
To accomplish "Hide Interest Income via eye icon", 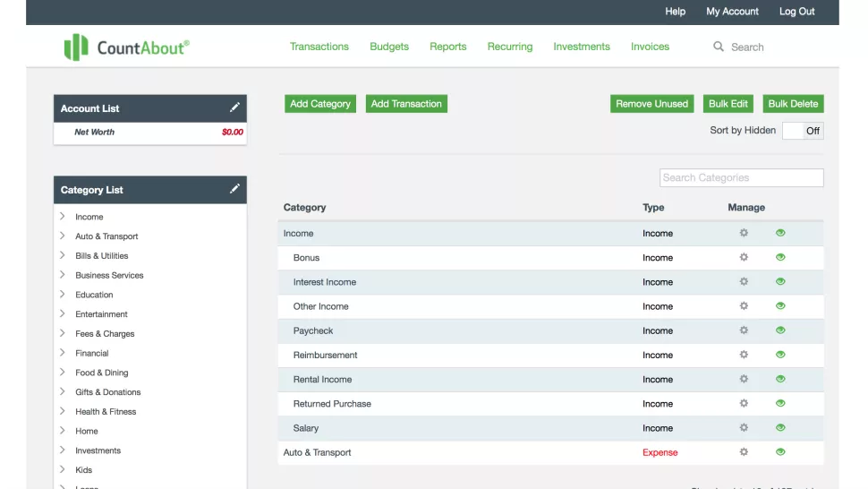I will (780, 281).
